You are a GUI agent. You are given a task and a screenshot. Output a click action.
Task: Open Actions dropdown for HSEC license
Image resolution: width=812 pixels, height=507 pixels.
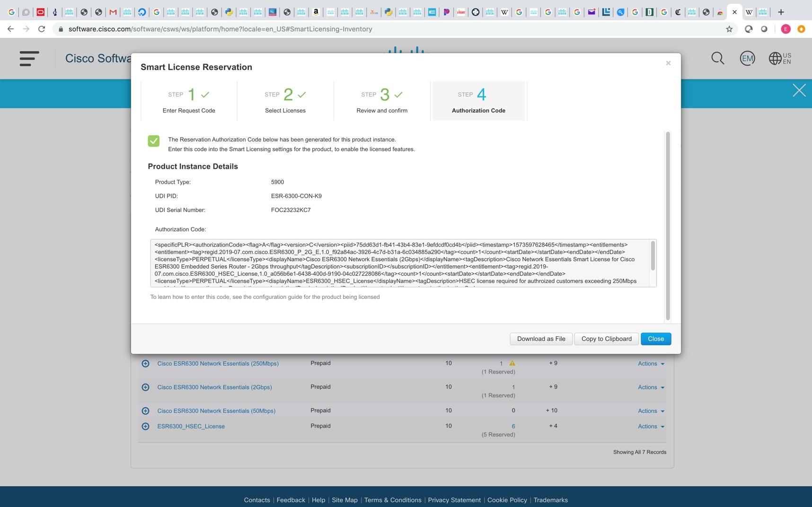pyautogui.click(x=651, y=427)
